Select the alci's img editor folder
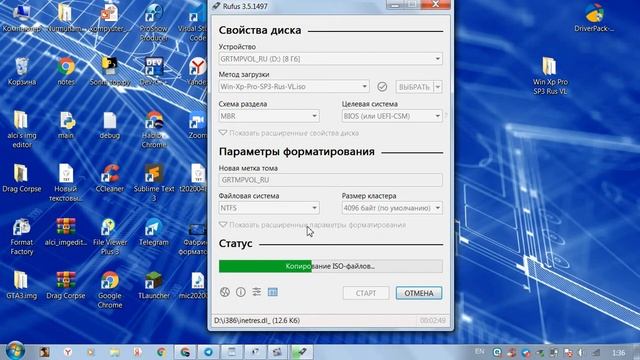Viewport: 640px width, 360px height. [x=22, y=129]
